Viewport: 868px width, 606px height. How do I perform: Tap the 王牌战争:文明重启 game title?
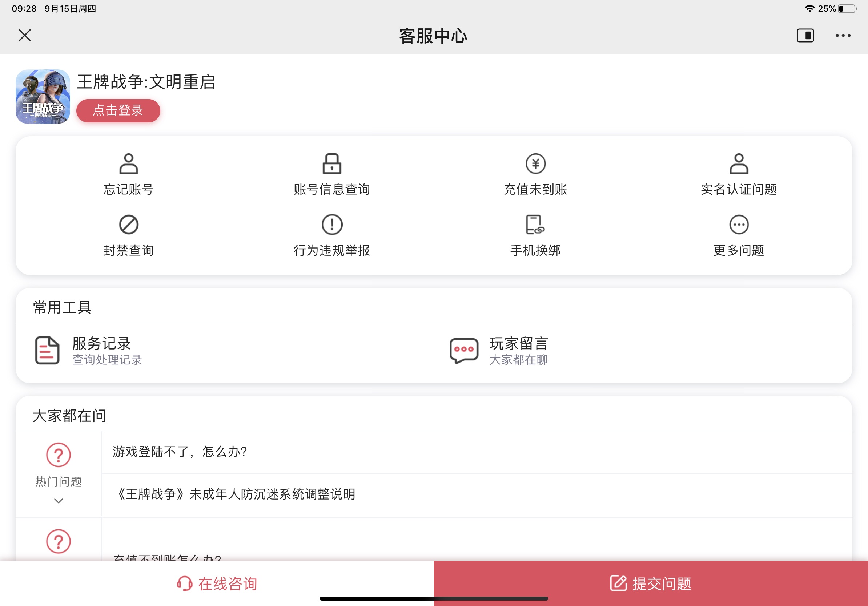pos(146,82)
